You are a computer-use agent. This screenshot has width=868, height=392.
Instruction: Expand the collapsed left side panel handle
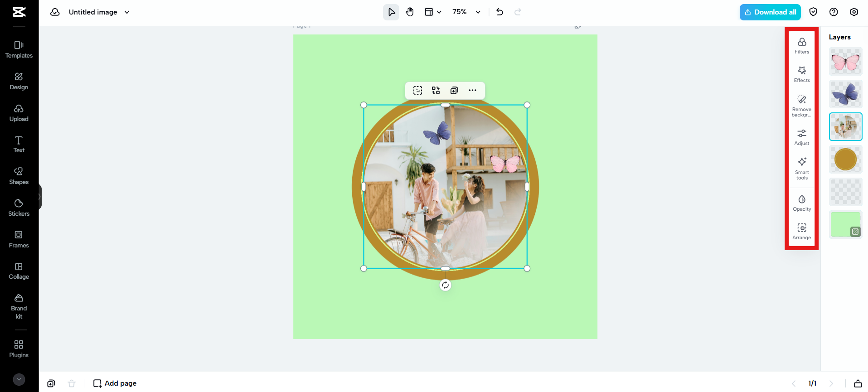pos(40,197)
